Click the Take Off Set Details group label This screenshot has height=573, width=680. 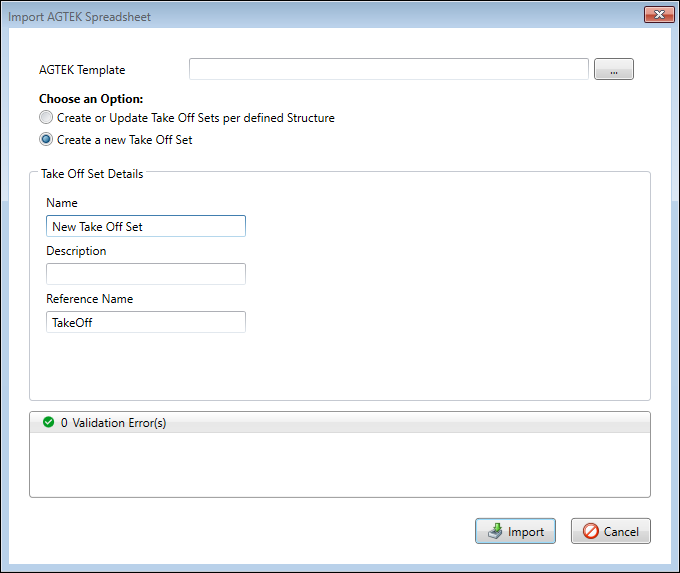point(92,174)
